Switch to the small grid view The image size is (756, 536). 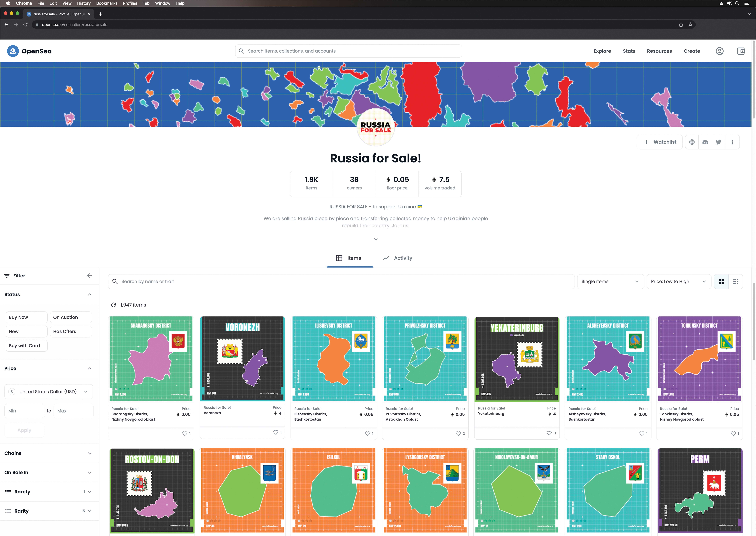click(736, 281)
